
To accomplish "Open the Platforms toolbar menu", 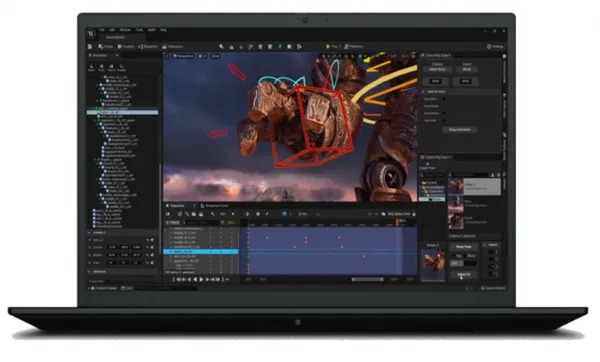I will [x=354, y=46].
